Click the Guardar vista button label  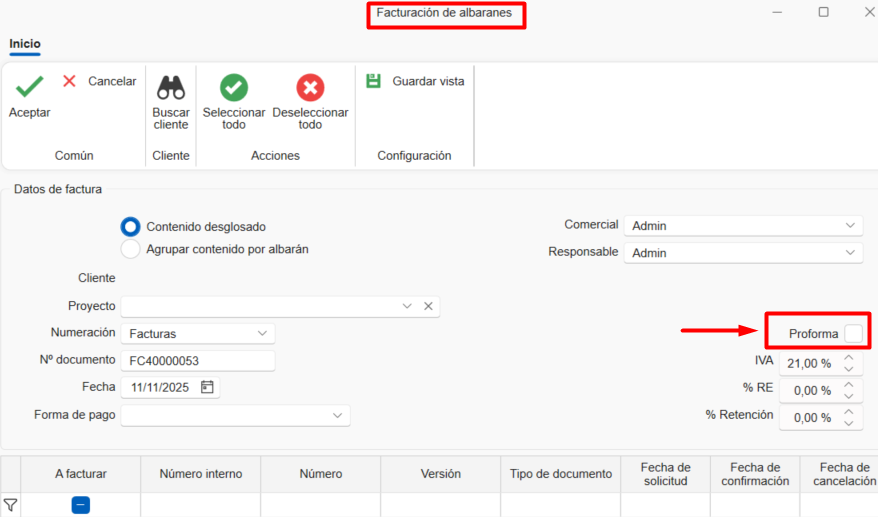[428, 81]
